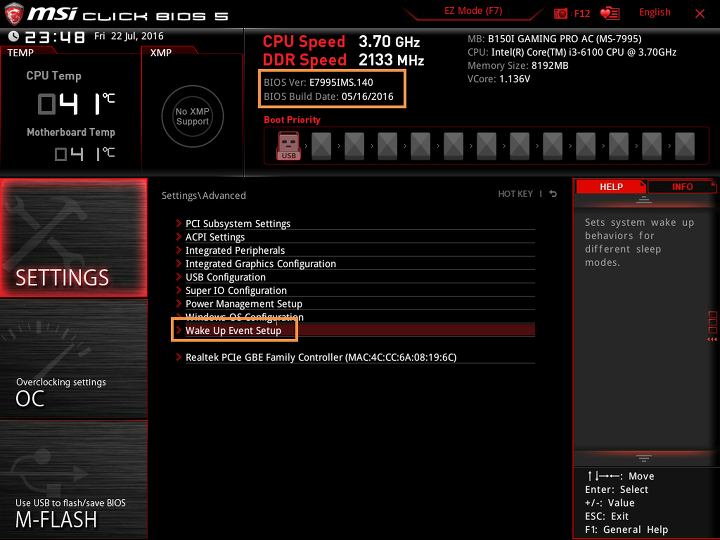Click the back arrow next to HOT KEY
The height and width of the screenshot is (540, 720).
(553, 194)
